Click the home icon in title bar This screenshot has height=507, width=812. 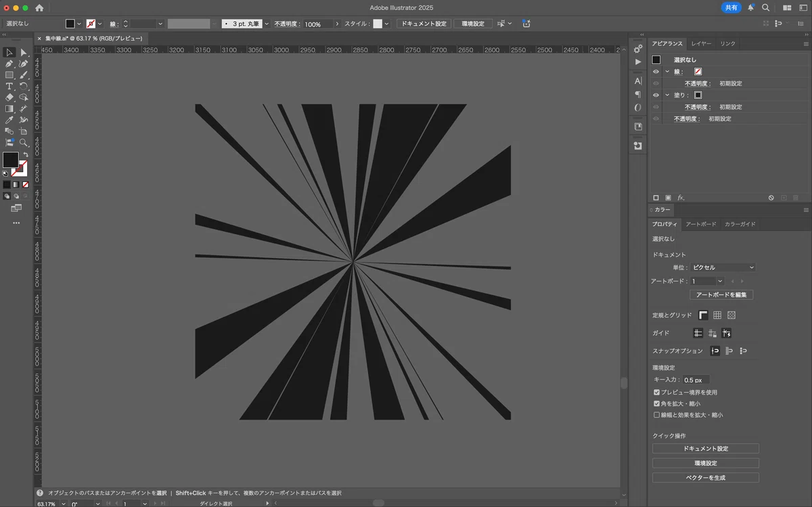tap(39, 7)
